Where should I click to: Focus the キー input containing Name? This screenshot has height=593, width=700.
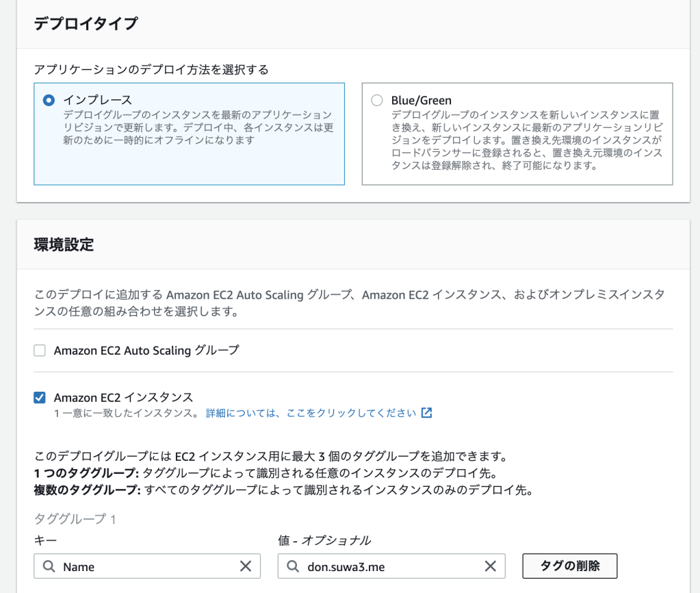(144, 566)
